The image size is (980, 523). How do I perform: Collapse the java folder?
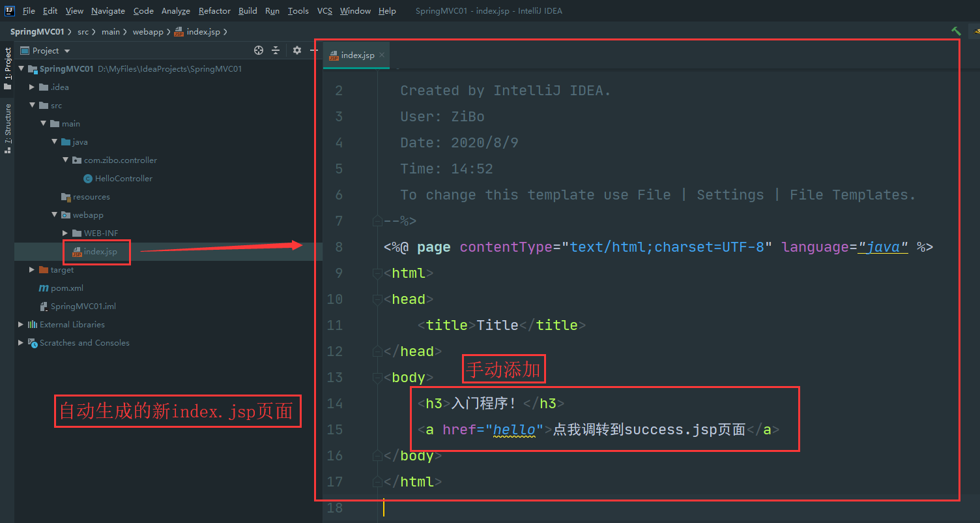pos(54,142)
